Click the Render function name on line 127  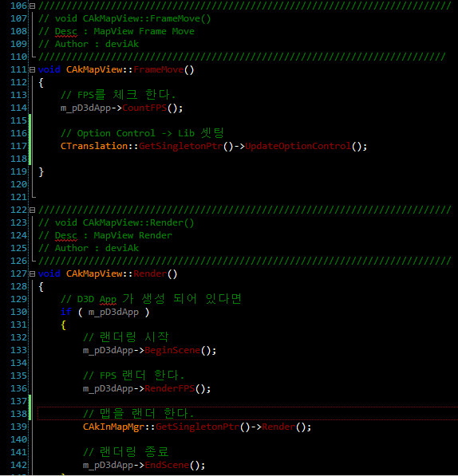coord(150,273)
